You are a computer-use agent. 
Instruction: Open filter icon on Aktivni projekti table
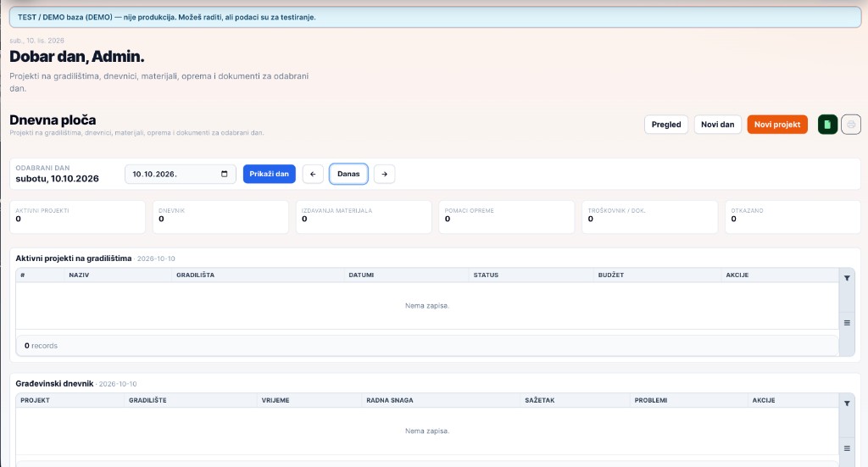pos(847,278)
